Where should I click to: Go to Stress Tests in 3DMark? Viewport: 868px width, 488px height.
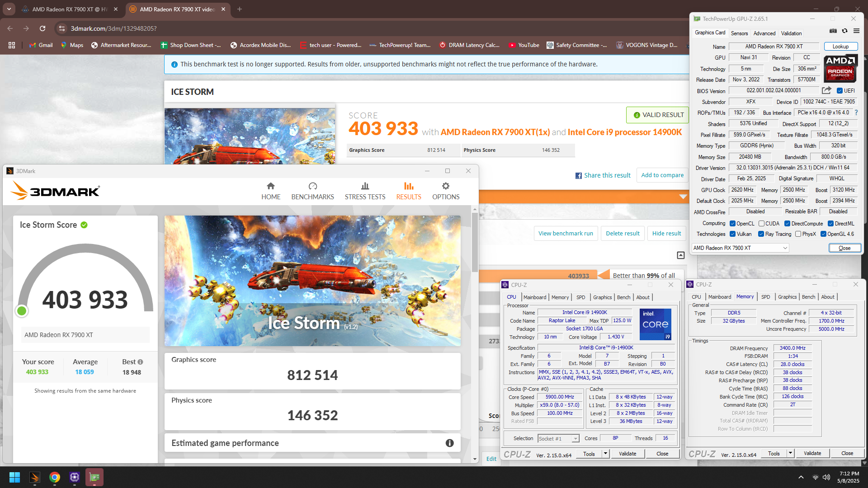(365, 191)
